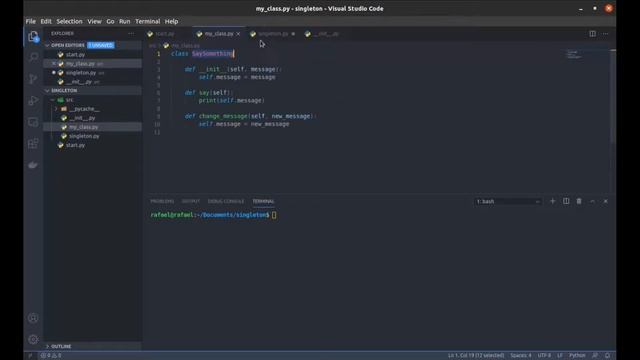Open the Remote Explorer view
This screenshot has height=360, width=640.
pos(33,122)
